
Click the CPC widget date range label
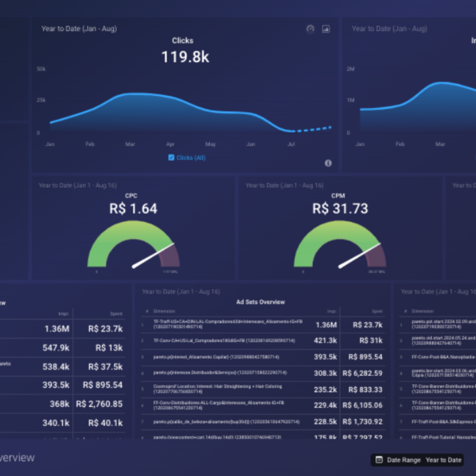78,185
